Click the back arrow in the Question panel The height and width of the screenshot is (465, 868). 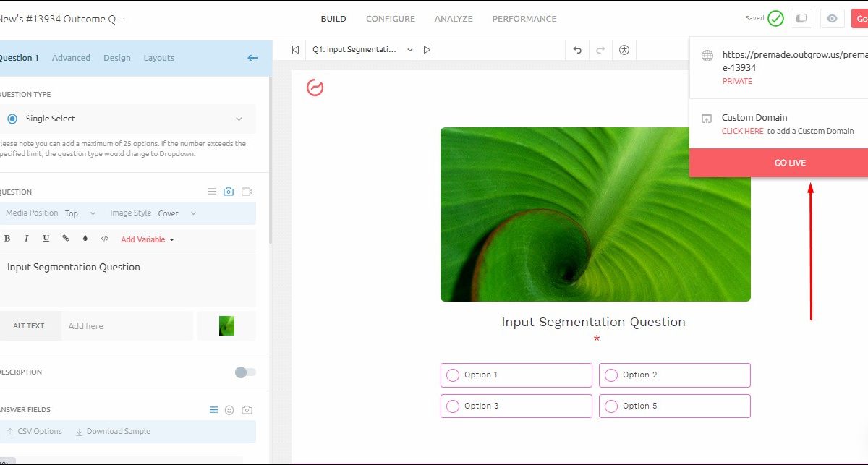[x=252, y=58]
